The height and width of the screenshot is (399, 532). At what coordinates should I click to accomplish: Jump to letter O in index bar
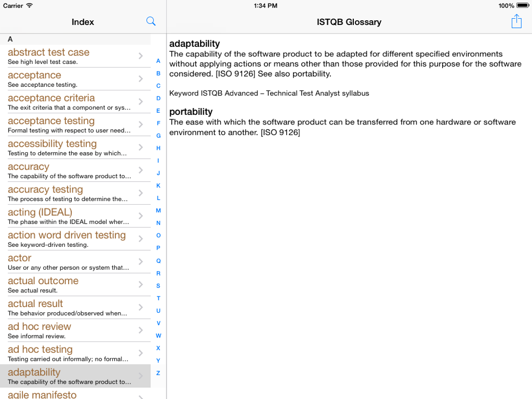pyautogui.click(x=158, y=236)
